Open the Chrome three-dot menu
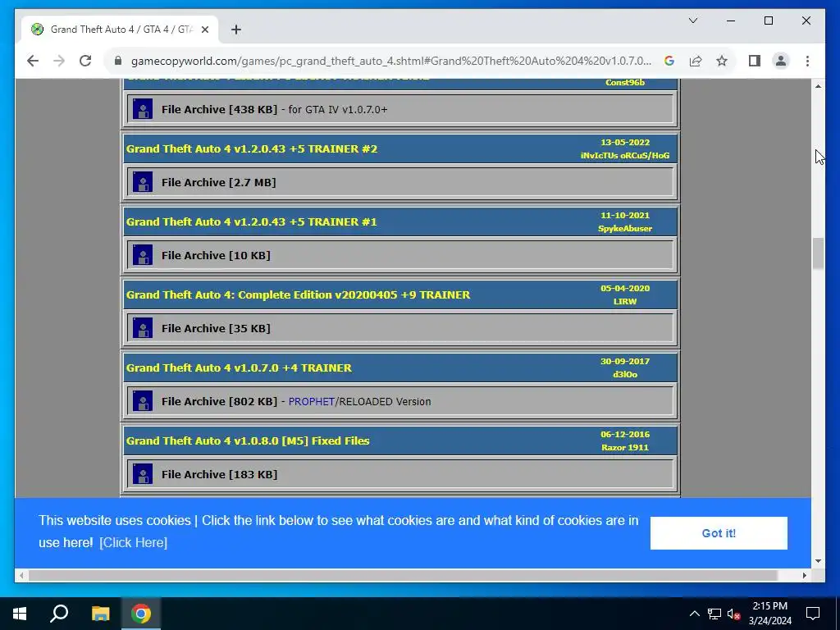The width and height of the screenshot is (840, 630). point(807,61)
